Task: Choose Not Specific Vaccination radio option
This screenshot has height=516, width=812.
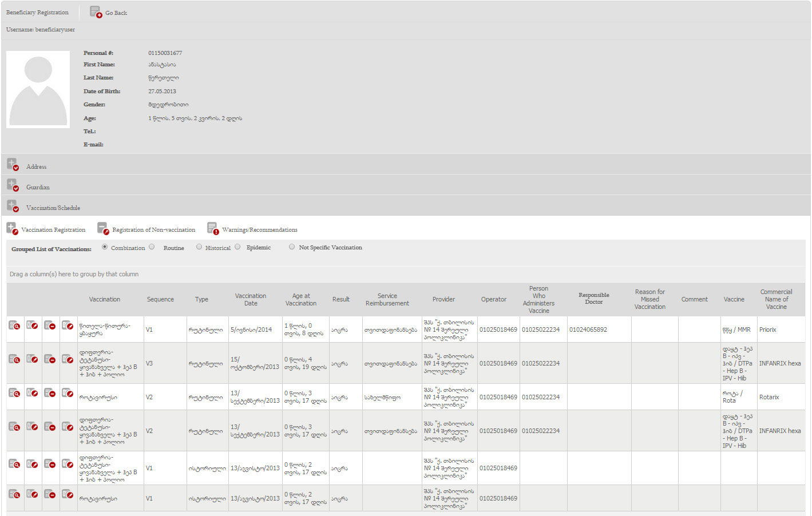Action: click(292, 247)
